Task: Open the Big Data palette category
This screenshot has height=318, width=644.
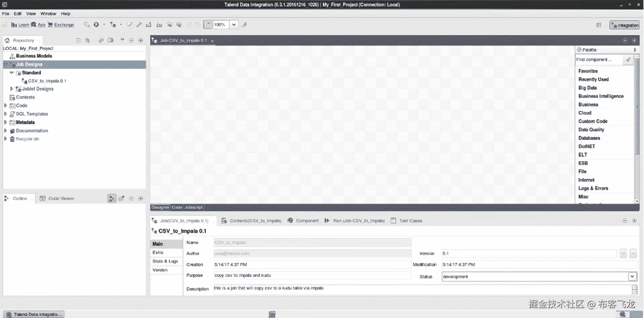Action: pyautogui.click(x=588, y=88)
